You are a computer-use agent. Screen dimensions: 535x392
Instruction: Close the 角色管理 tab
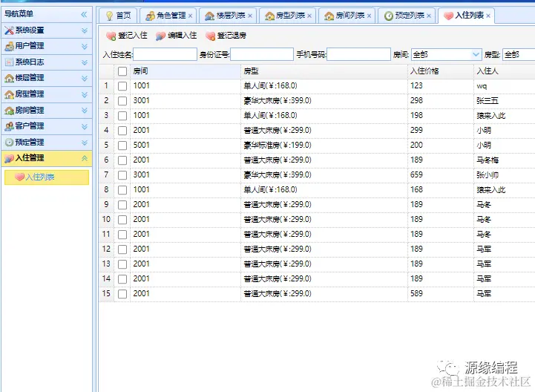(x=191, y=16)
